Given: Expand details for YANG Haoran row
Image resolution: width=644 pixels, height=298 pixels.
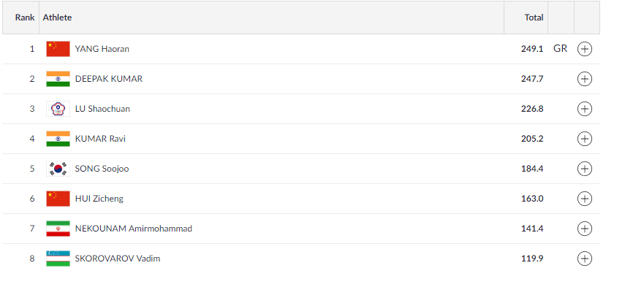Looking at the screenshot, I should coord(584,49).
